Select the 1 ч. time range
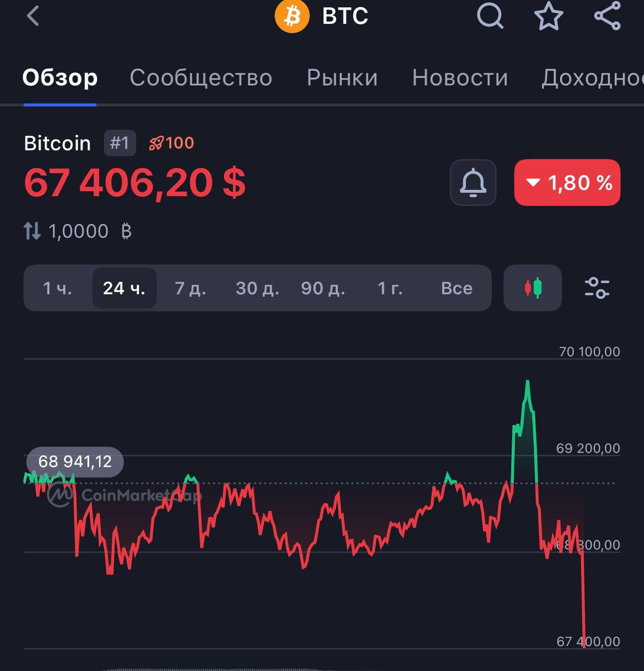 coord(57,288)
